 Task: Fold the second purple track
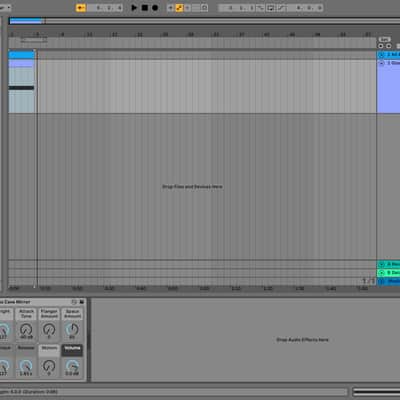382,63
